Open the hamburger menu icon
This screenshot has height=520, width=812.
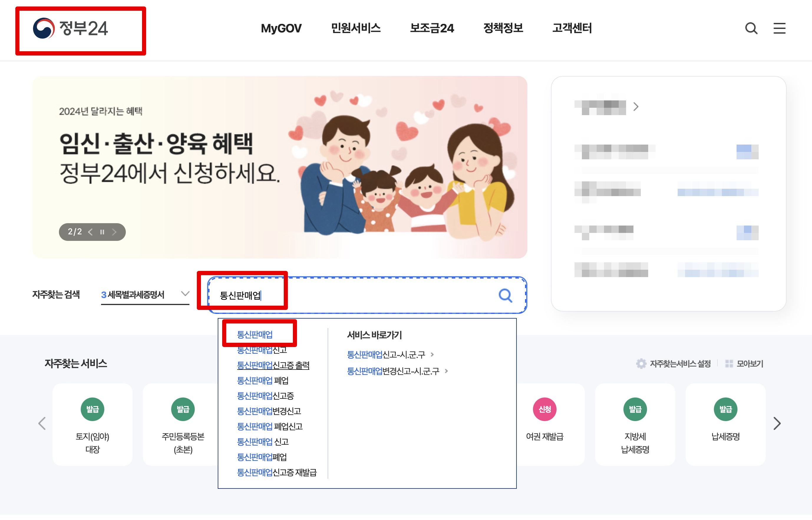click(x=779, y=28)
